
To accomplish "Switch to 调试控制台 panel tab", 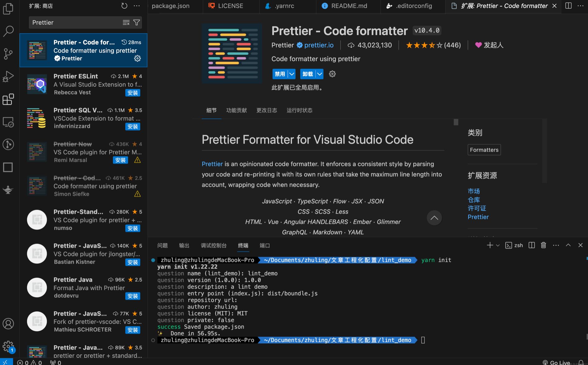I will pyautogui.click(x=214, y=245).
